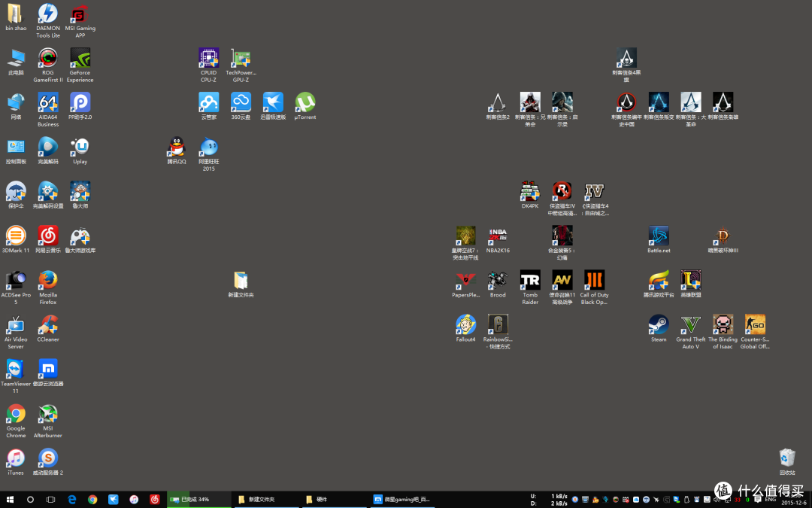
Task: Open Cortana search circle in taskbar
Action: click(30, 499)
